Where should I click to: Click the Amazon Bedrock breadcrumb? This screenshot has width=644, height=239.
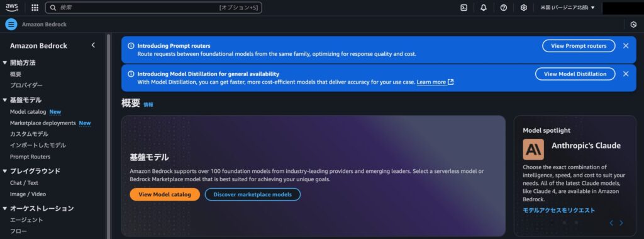tap(45, 25)
